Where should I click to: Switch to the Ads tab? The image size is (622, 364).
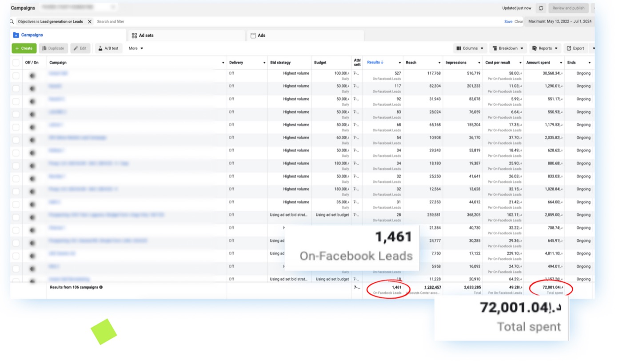305,36
